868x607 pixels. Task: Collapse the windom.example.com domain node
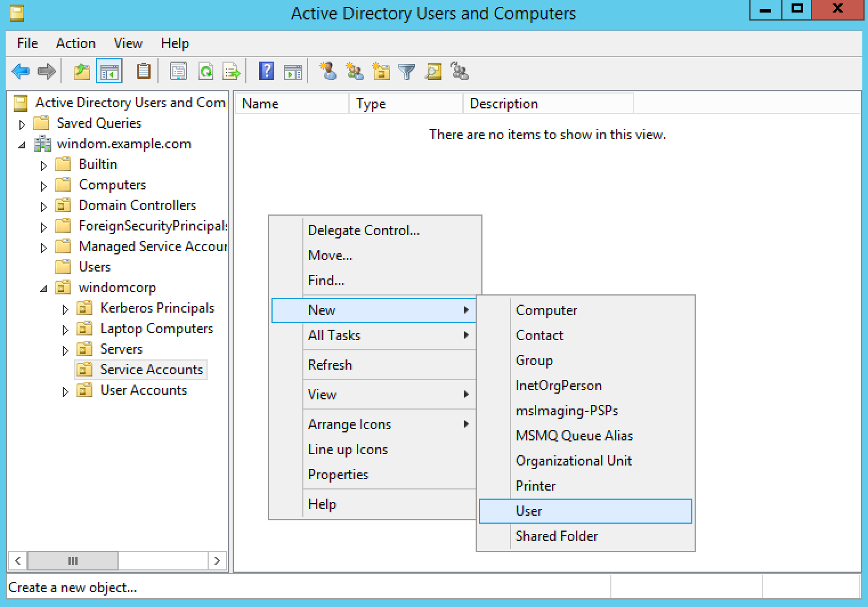click(22, 144)
